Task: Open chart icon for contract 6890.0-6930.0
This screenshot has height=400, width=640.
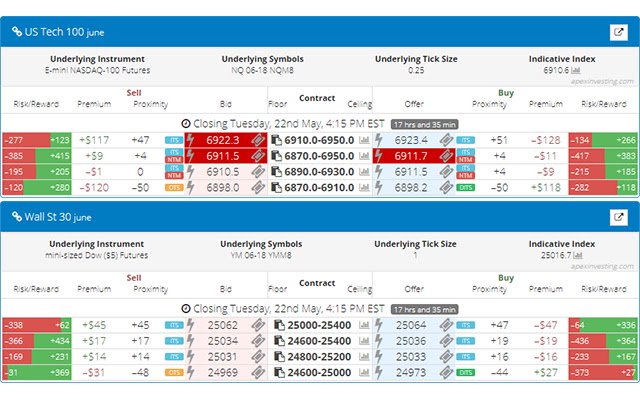Action: tap(364, 172)
